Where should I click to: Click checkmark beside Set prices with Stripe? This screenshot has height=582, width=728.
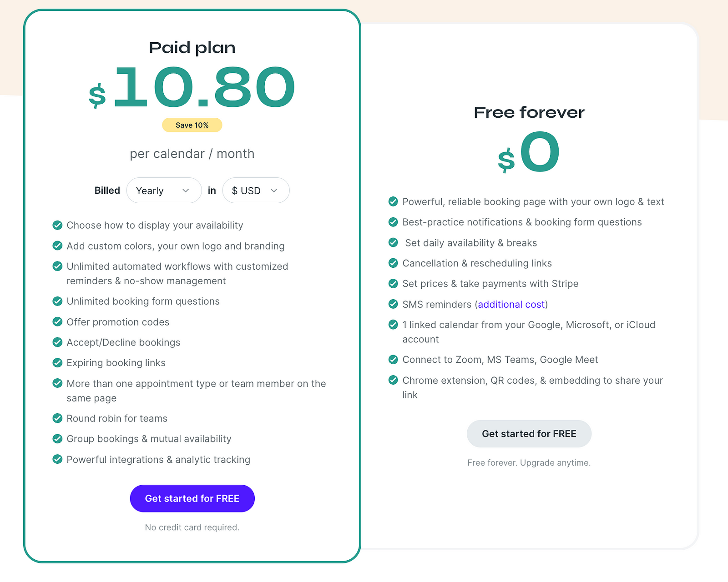point(393,284)
